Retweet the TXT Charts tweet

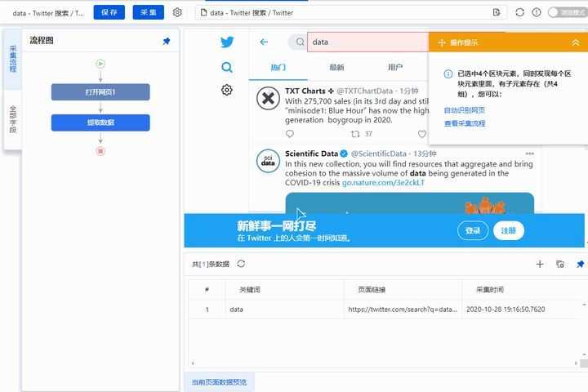click(x=355, y=134)
